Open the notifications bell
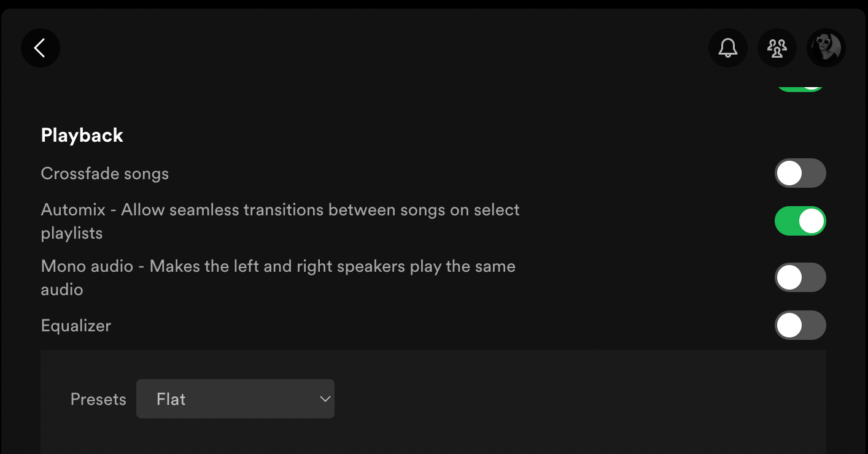The image size is (868, 454). click(x=728, y=48)
